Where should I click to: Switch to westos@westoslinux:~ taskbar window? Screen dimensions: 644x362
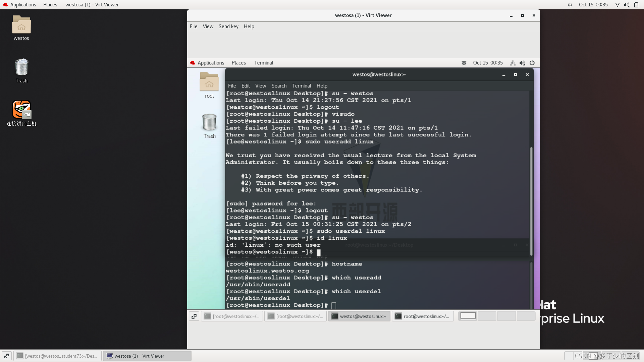click(359, 316)
